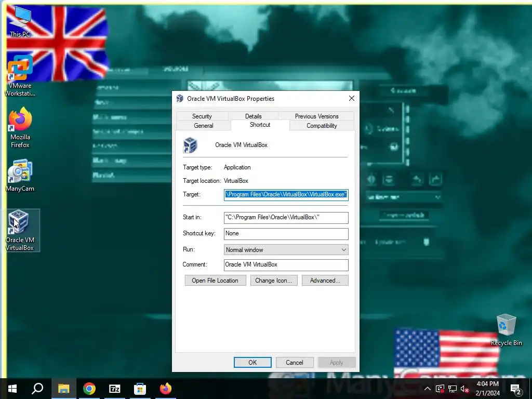Click the network status tray icon
532x399 pixels.
click(453, 389)
